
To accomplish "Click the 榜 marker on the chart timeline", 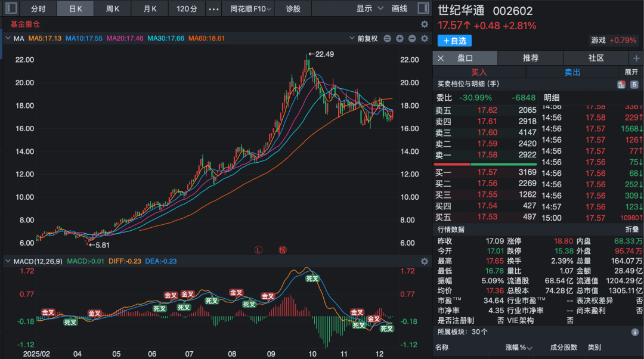I will pyautogui.click(x=283, y=250).
